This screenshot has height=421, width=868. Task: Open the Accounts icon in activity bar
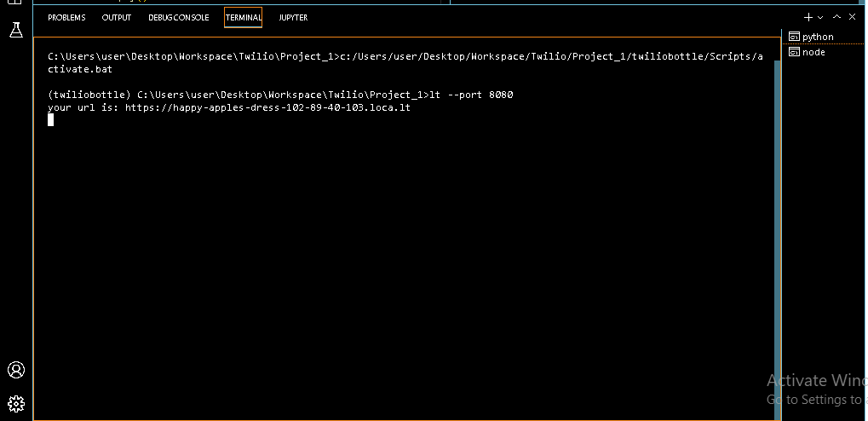[x=16, y=370]
